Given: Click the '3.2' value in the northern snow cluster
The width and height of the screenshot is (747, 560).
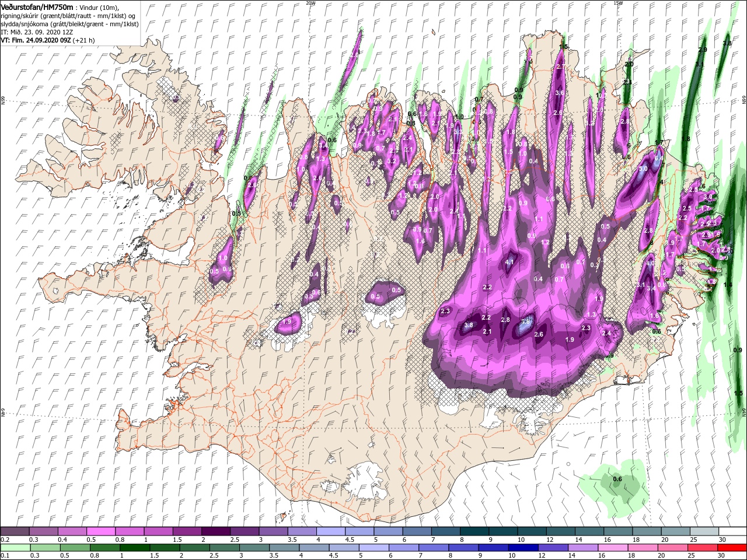Looking at the screenshot, I should tap(392, 161).
